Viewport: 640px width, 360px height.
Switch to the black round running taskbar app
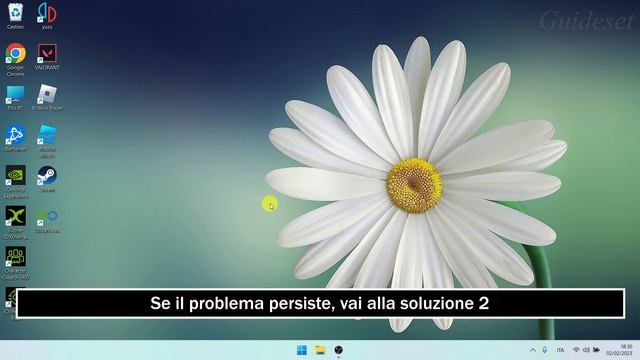click(338, 350)
